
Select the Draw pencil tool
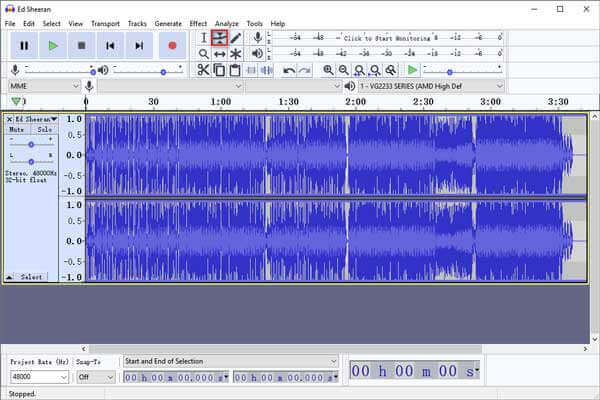[235, 38]
